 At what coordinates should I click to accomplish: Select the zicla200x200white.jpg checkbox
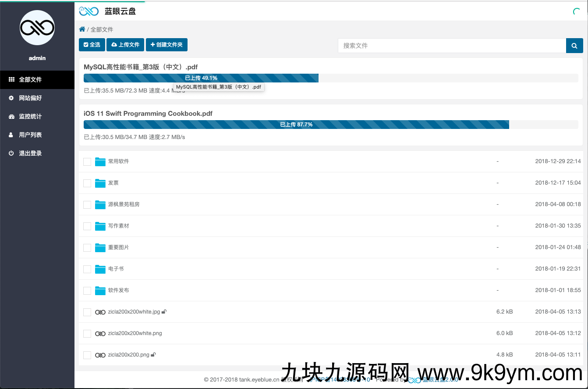(87, 312)
